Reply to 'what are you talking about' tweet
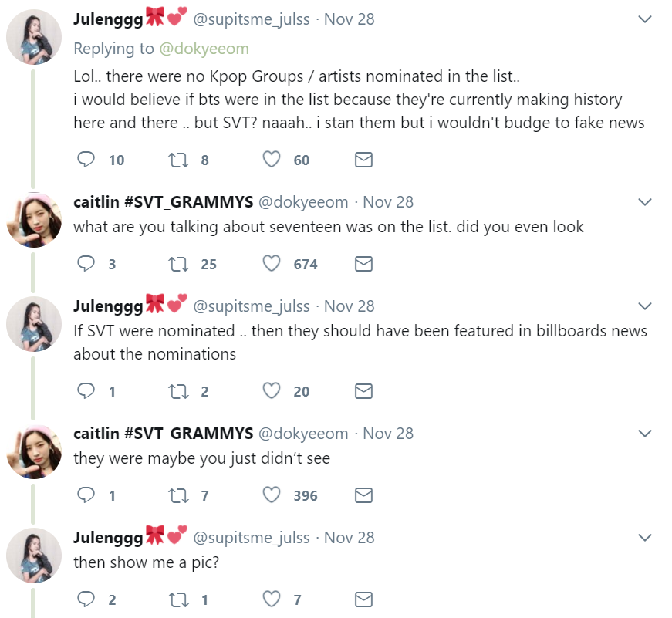The width and height of the screenshot is (672, 618). [87, 264]
